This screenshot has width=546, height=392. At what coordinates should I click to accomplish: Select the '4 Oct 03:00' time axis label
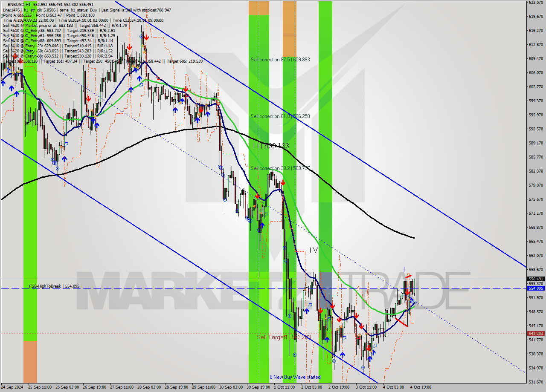[394, 387]
